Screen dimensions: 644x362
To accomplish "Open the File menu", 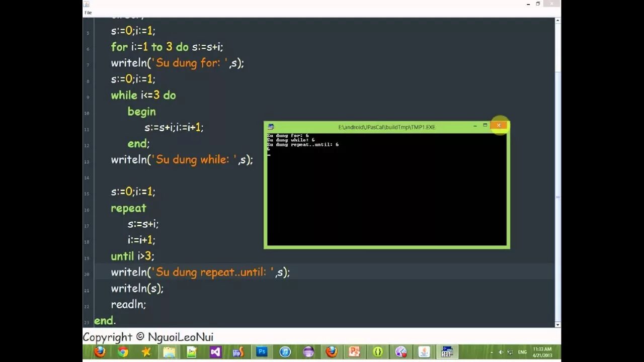I will click(x=88, y=13).
